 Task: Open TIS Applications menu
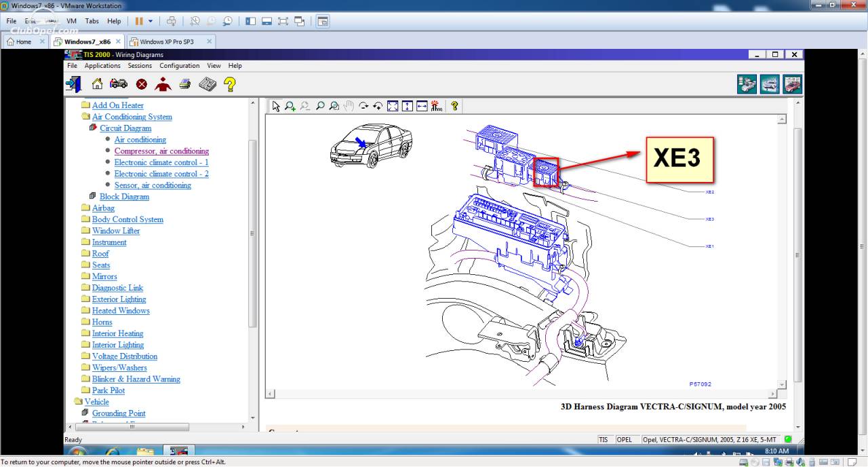pos(102,66)
